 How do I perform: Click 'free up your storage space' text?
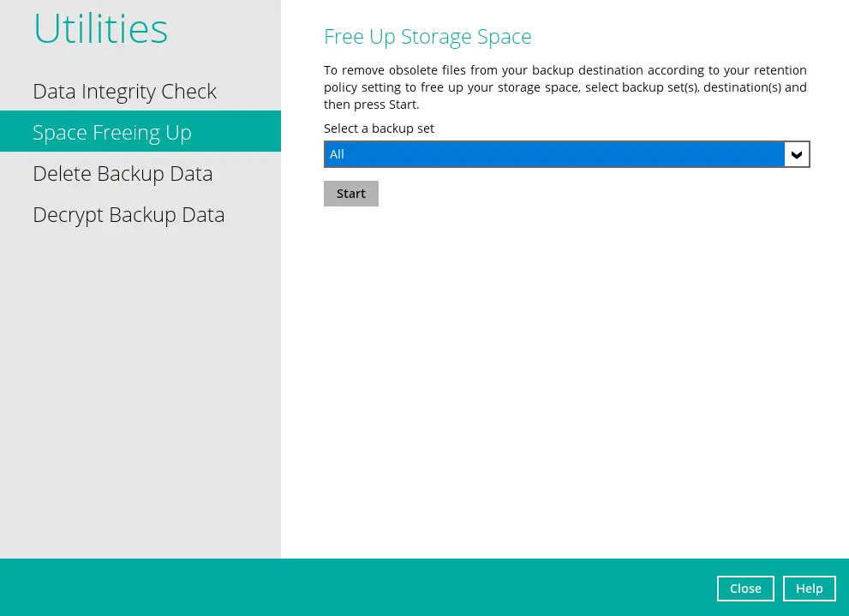(x=499, y=87)
